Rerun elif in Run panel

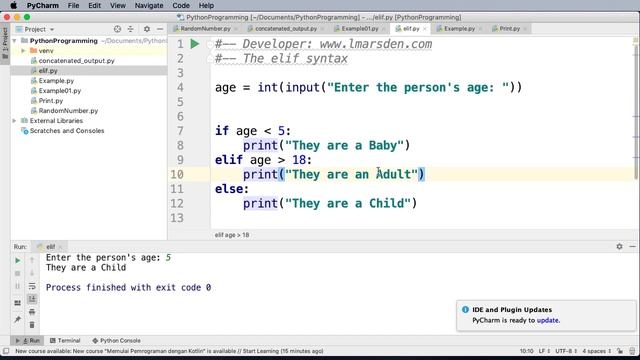(18, 260)
